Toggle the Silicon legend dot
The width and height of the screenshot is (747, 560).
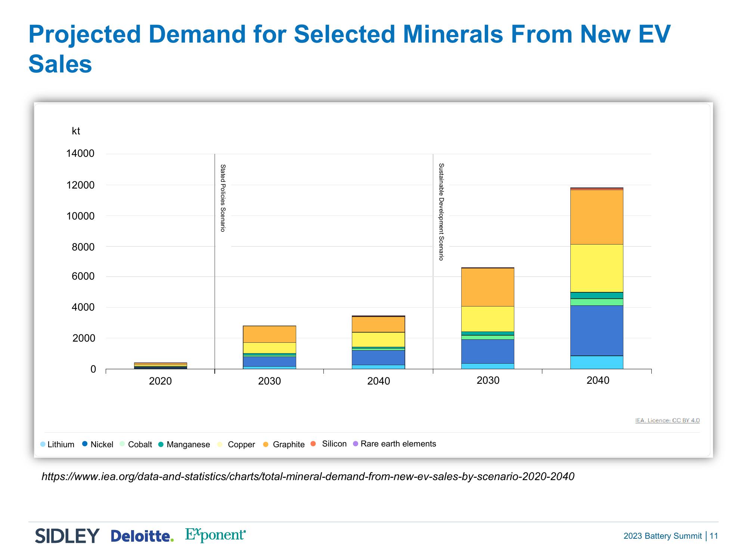[x=313, y=444]
